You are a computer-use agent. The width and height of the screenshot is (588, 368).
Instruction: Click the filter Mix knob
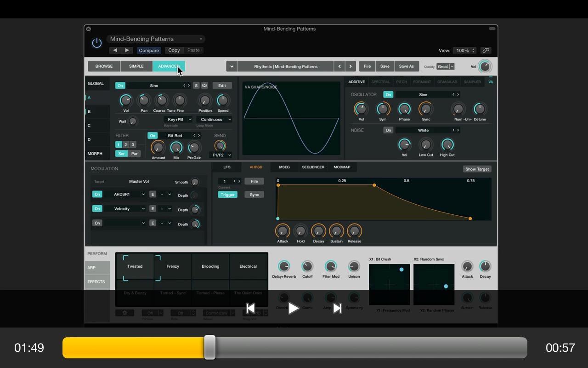[x=176, y=147]
